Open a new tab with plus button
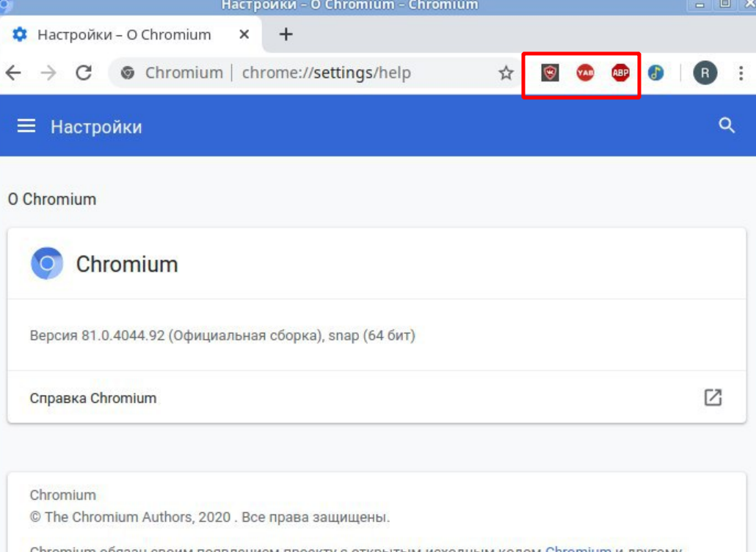 click(286, 34)
